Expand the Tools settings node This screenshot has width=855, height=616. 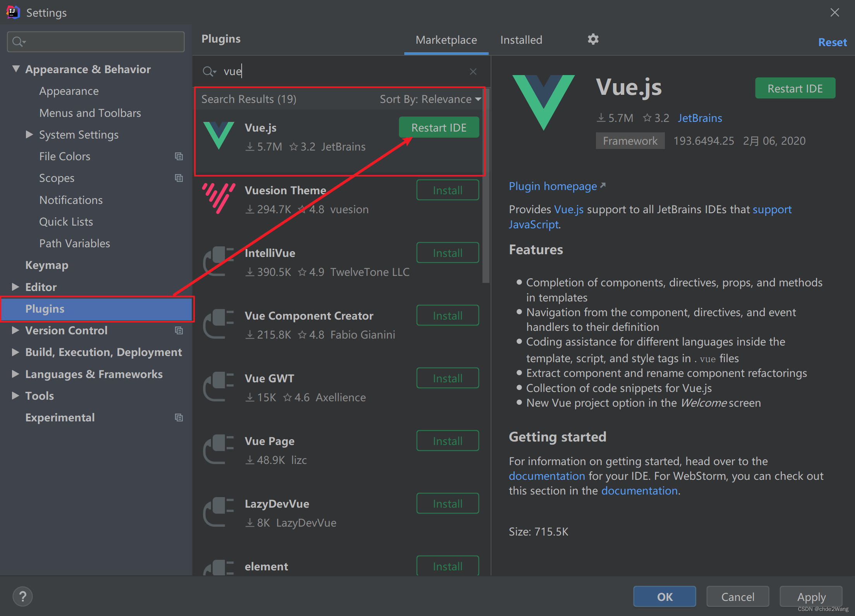(15, 395)
